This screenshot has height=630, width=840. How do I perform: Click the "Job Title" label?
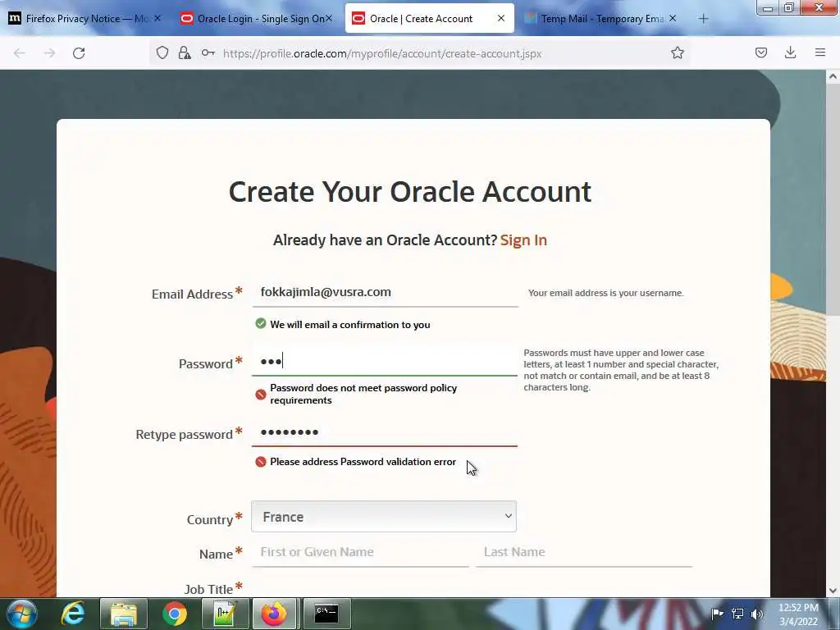tap(208, 589)
